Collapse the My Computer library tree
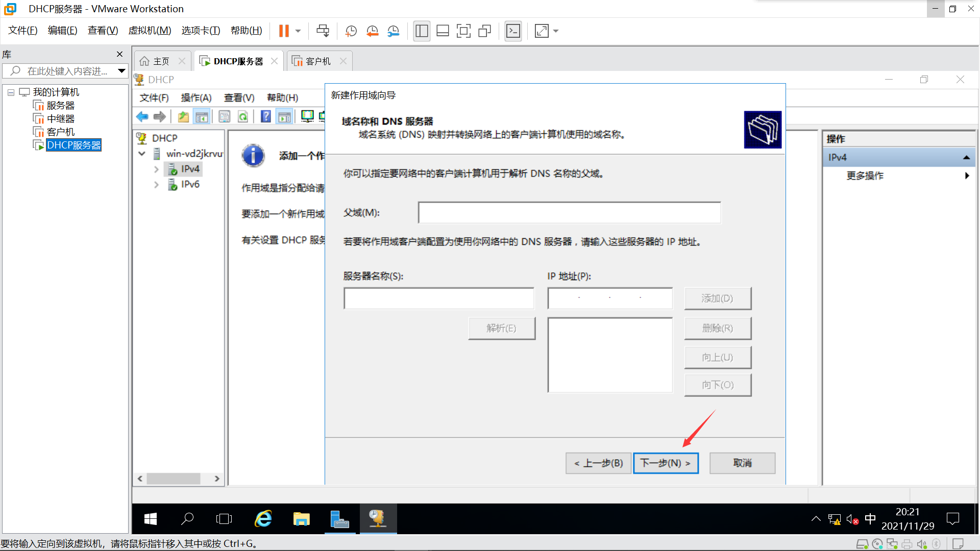Image resolution: width=980 pixels, height=551 pixels. click(x=11, y=92)
